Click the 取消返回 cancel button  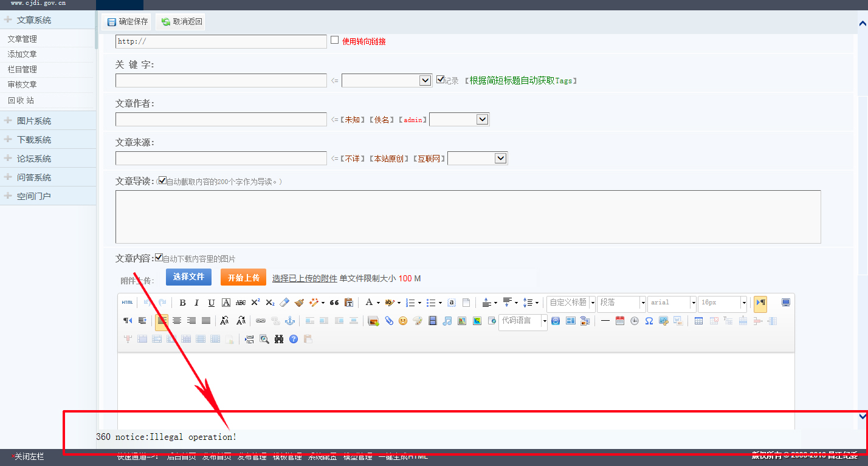[181, 22]
